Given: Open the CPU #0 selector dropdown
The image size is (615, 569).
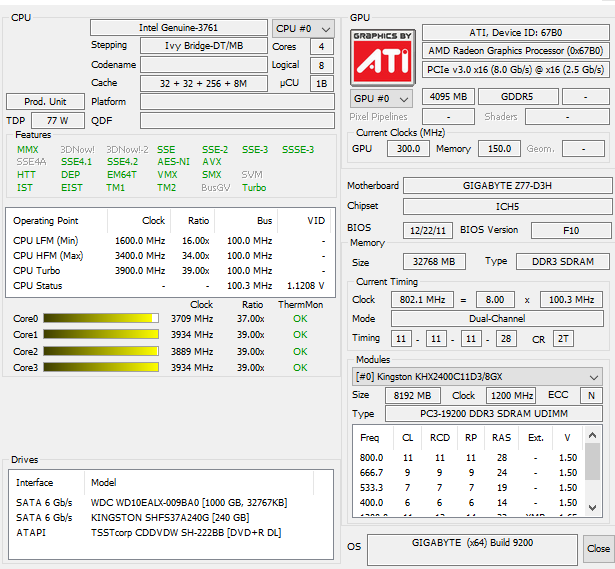Looking at the screenshot, I should pos(303,29).
